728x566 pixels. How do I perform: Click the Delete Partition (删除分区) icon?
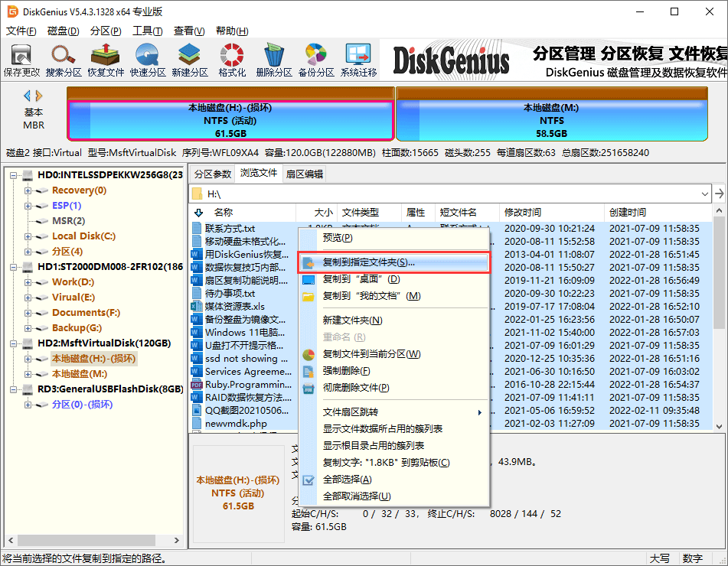point(274,60)
